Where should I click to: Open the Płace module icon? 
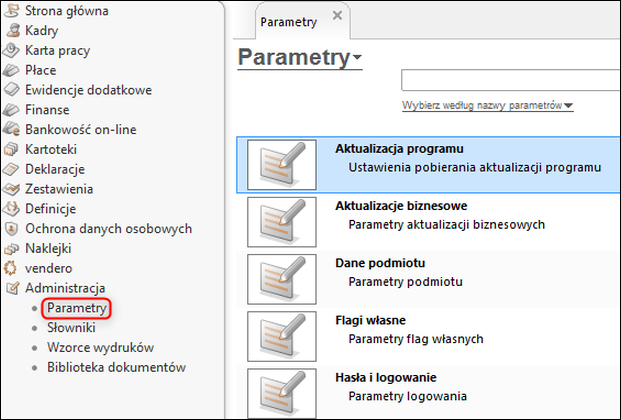[11, 70]
